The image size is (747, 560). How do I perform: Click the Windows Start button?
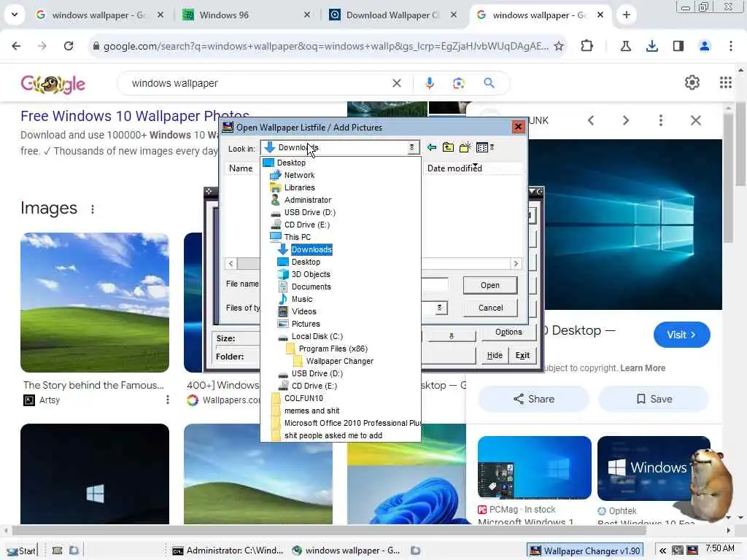21,551
